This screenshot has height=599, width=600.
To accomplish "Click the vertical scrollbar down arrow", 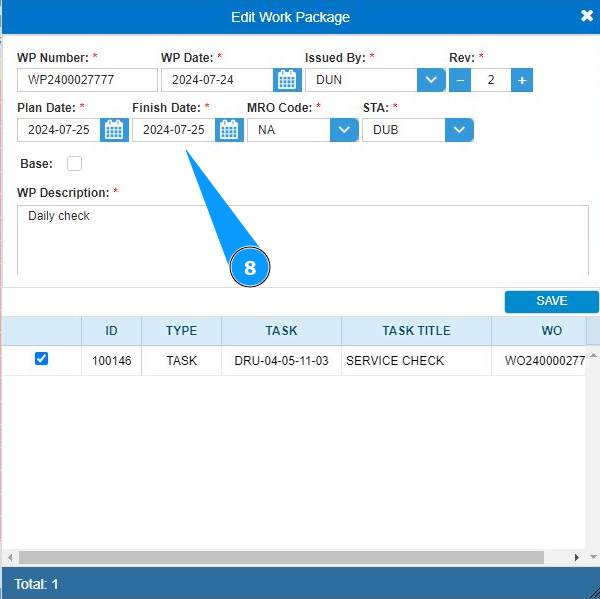I will (x=593, y=557).
